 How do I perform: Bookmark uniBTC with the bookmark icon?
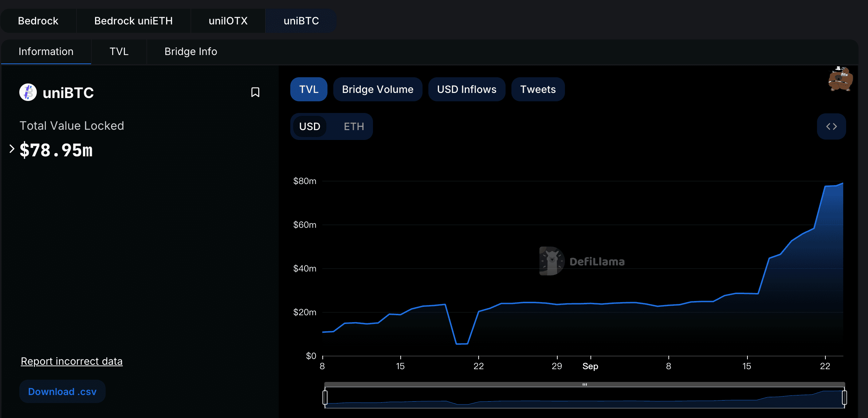point(255,92)
